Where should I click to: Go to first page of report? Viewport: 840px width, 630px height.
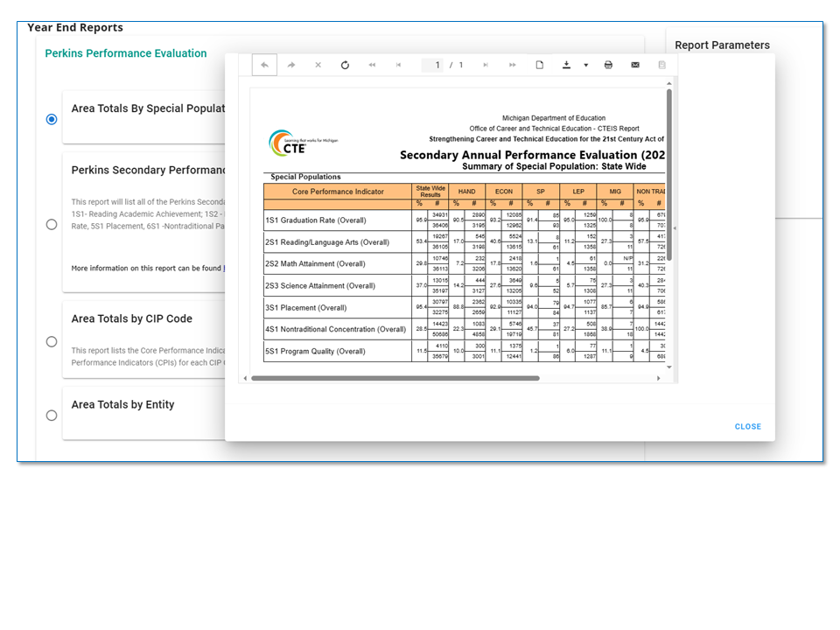[x=372, y=65]
